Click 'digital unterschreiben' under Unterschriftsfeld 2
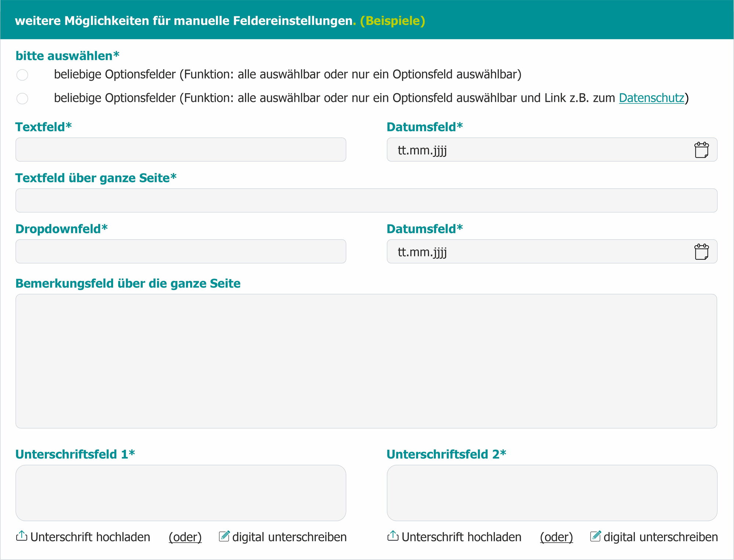This screenshot has height=560, width=734. click(x=661, y=537)
